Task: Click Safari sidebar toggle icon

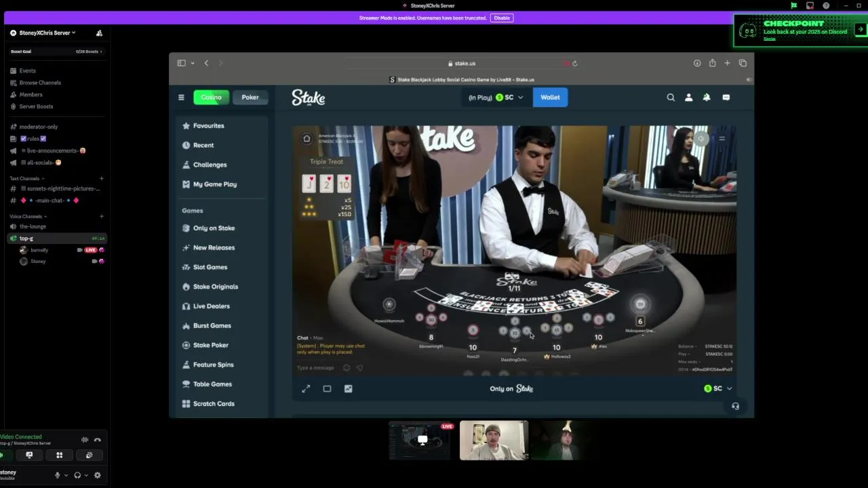Action: click(181, 63)
